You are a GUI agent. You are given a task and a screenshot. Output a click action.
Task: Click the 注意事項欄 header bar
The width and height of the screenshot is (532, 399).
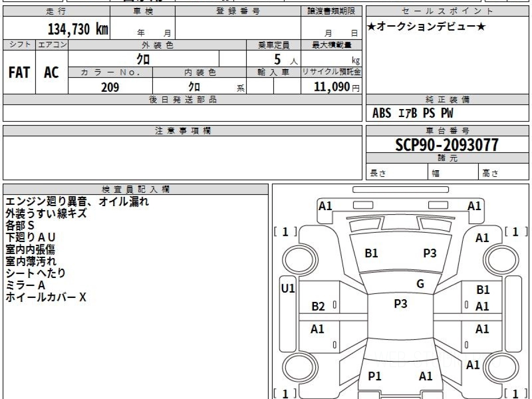pos(183,131)
